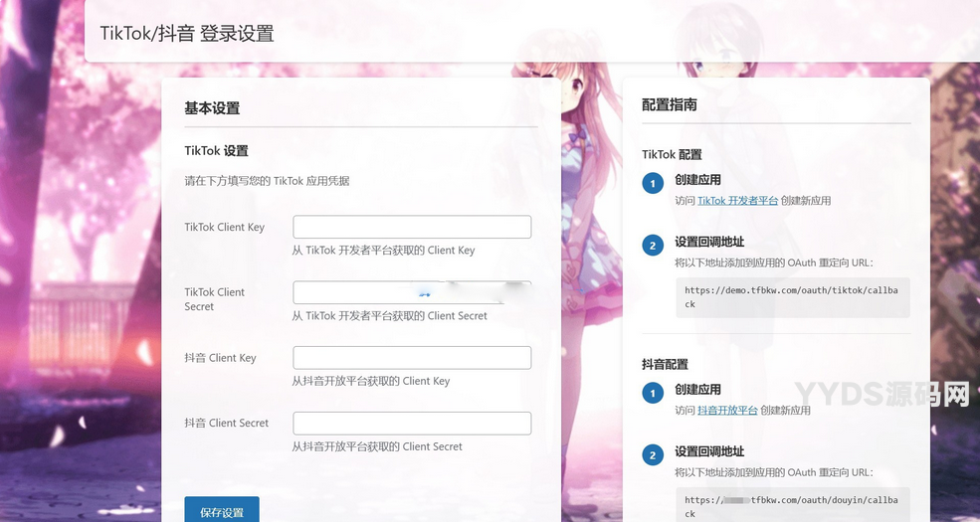Click the 抖音 Client Secret label text
This screenshot has width=980, height=522.
click(x=226, y=424)
